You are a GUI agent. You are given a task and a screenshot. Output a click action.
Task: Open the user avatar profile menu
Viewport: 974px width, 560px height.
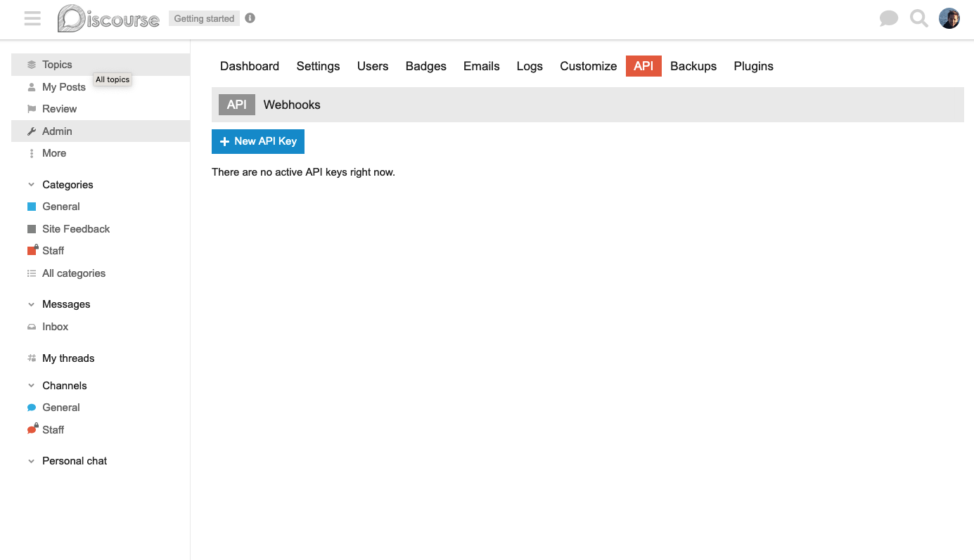click(x=949, y=19)
